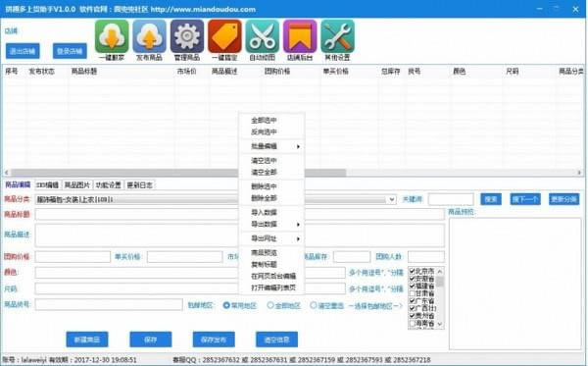Screen dimensions: 588x366
Task: Click the 清空信息 button
Action: (x=276, y=340)
